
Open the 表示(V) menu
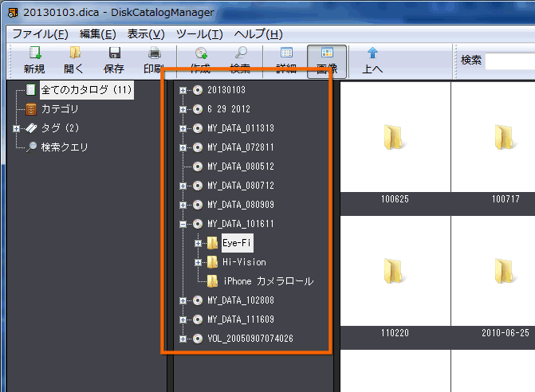tap(146, 34)
